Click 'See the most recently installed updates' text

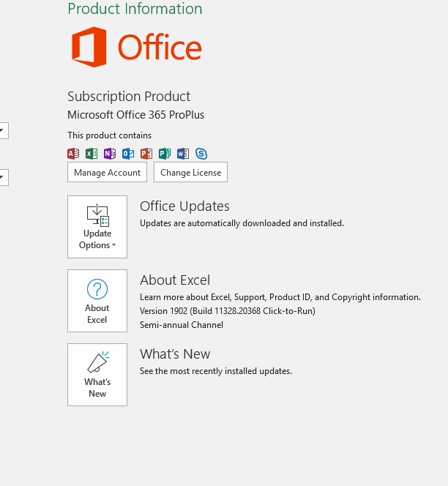216,371
